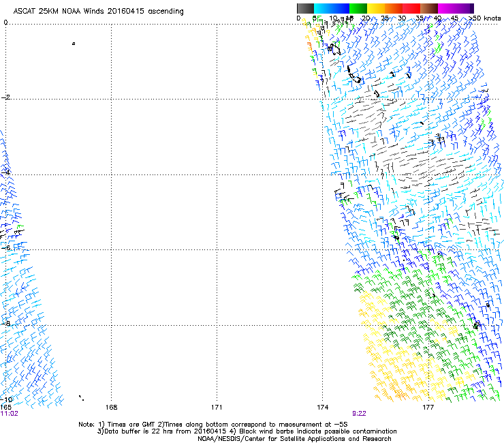Viewport: 504px width, 443px height.
Task: Click the "168" longitude axis label
Action: click(111, 408)
